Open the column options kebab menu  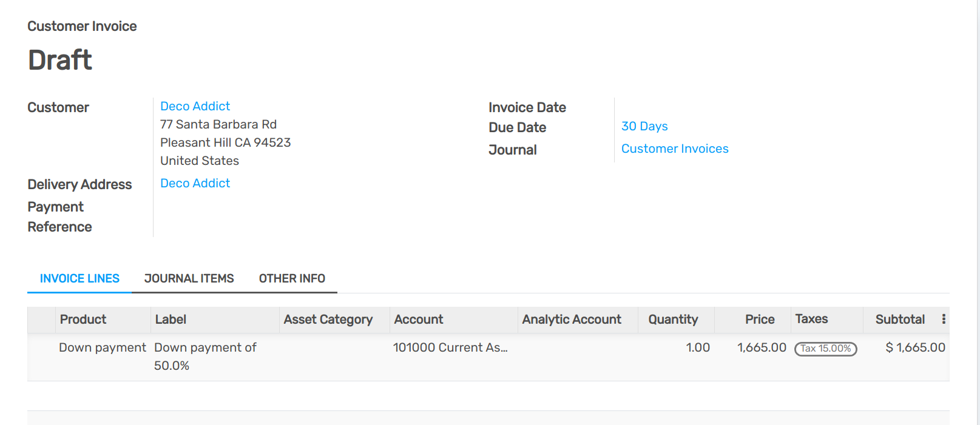(944, 319)
